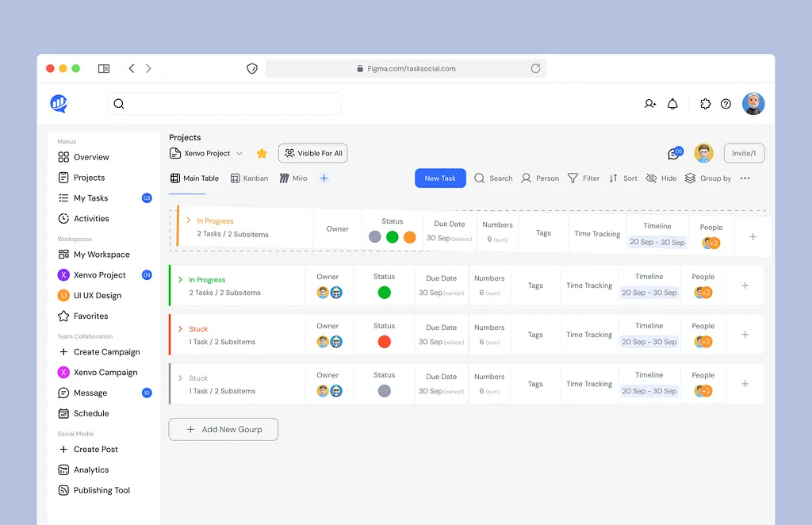Screen dimensions: 812x525
Task: Click the Filter funnel icon
Action: [x=573, y=178]
